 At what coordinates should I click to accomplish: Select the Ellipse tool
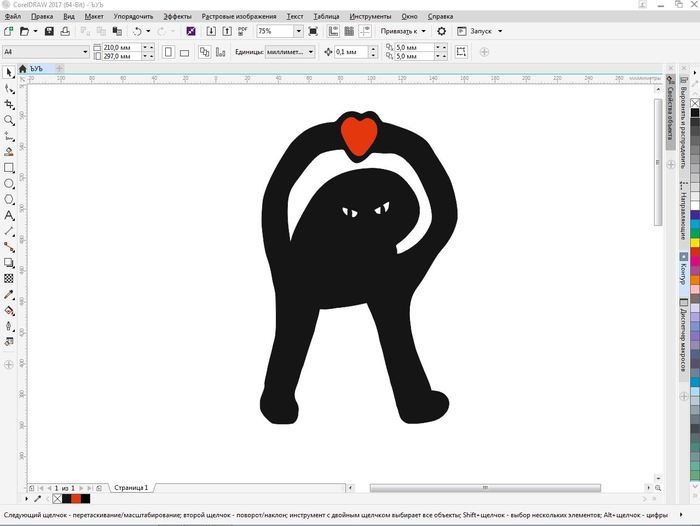point(9,184)
